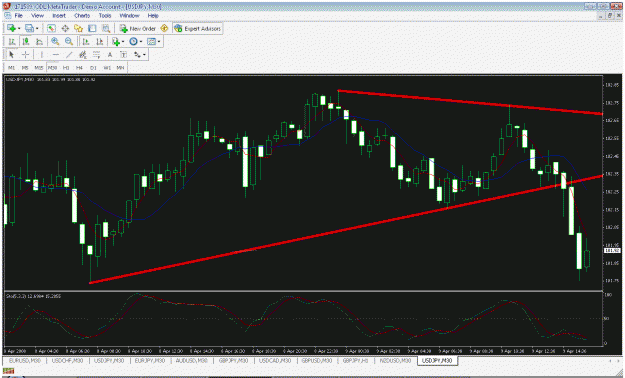Toggle the M30 timeframe button
This screenshot has width=625, height=378.
click(x=52, y=68)
